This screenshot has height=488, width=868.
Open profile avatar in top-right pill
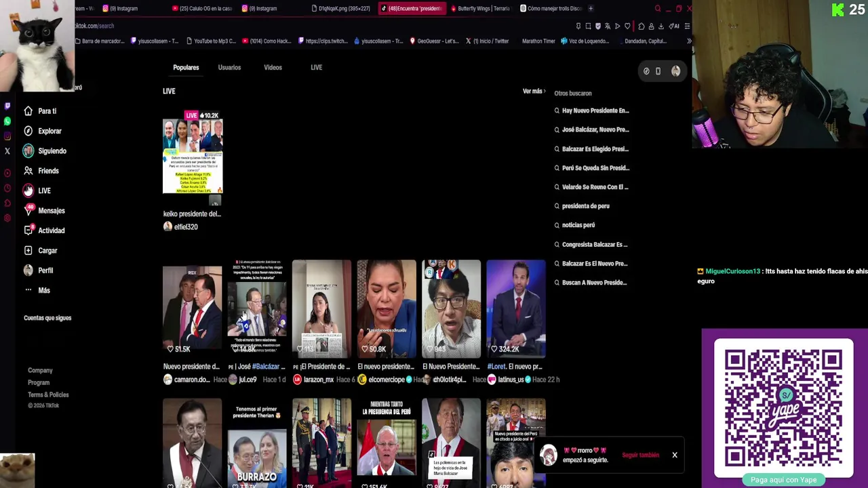click(x=675, y=71)
